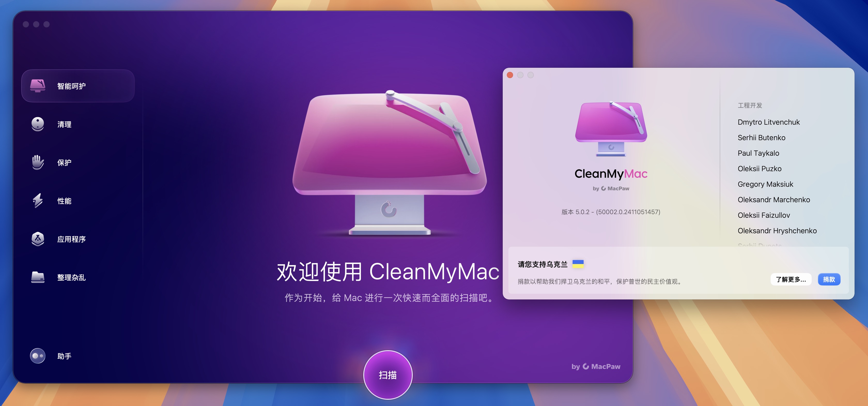
Task: Select the 性能 (Performance) icon
Action: click(x=38, y=200)
